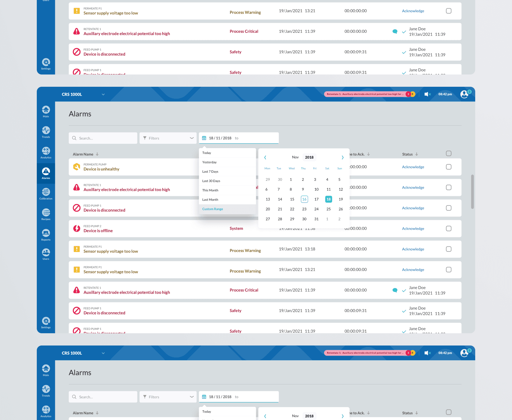Go to previous month in middle calendar

tap(265, 157)
